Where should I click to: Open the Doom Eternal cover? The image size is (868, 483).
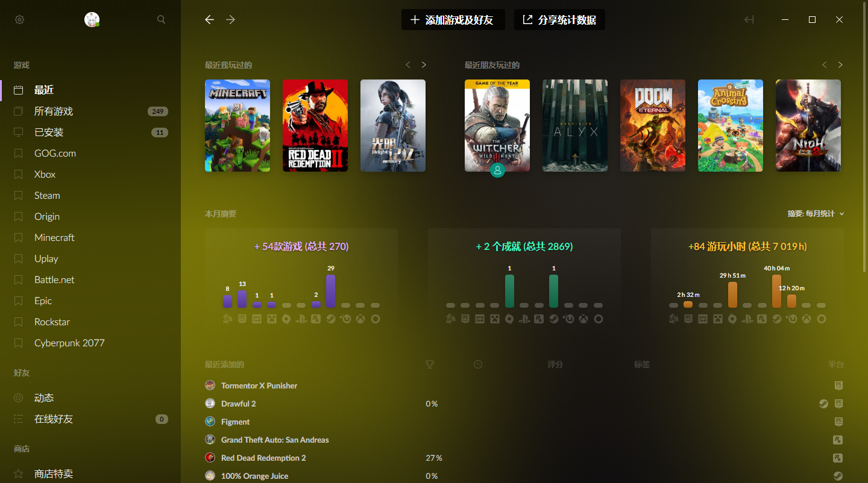point(653,125)
